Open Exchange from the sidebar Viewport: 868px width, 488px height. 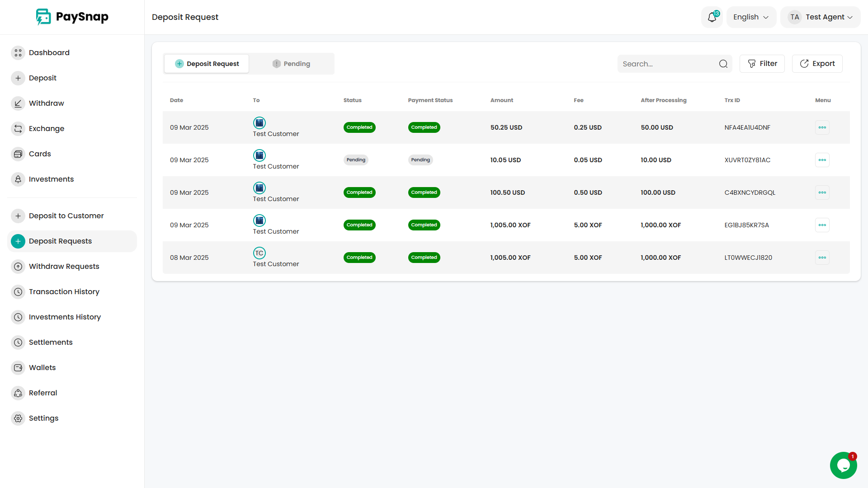tap(46, 128)
